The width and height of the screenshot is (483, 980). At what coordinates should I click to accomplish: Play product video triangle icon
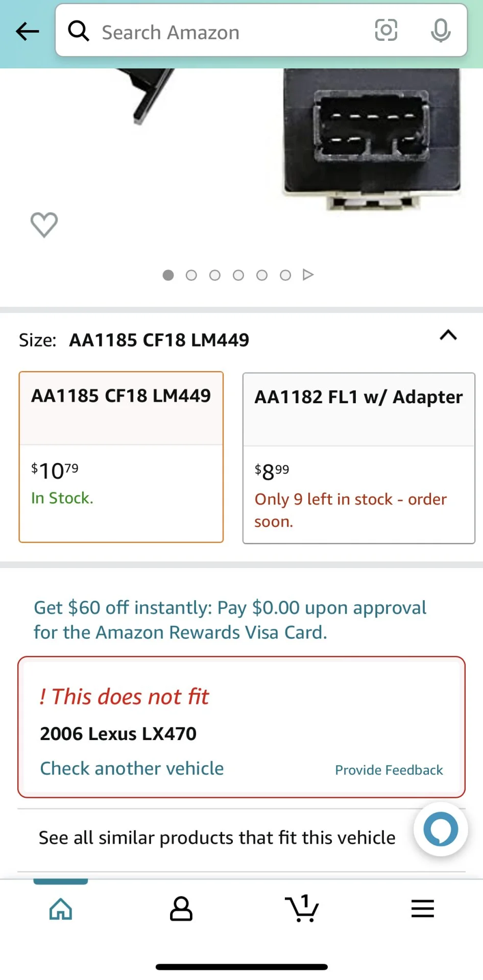308,275
